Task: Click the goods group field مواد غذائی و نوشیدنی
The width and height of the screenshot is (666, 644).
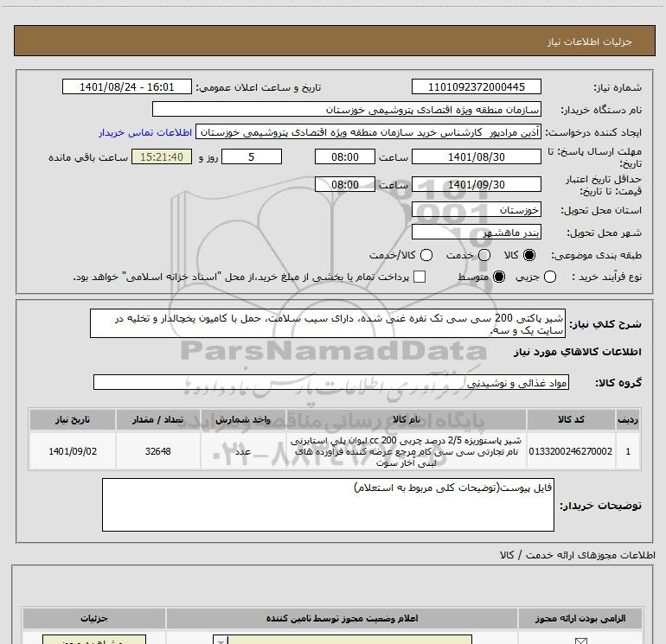Action: pyautogui.click(x=331, y=382)
